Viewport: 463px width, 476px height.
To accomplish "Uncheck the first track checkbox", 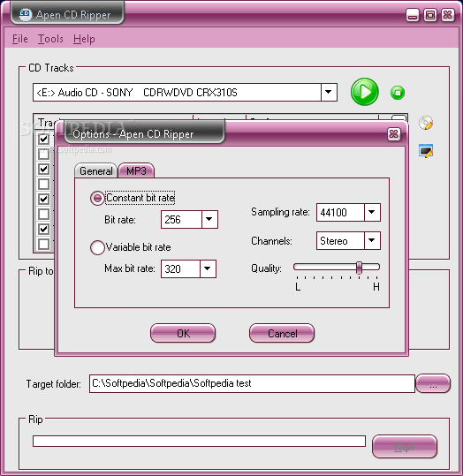I will tap(44, 139).
